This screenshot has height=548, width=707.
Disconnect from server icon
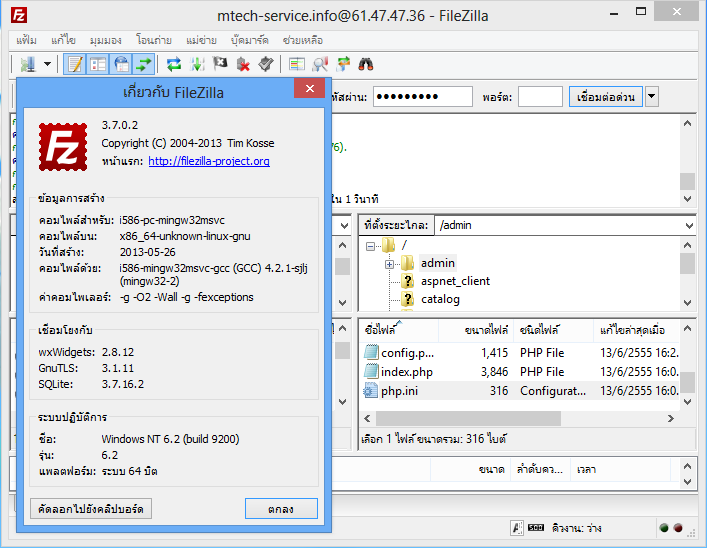point(243,64)
